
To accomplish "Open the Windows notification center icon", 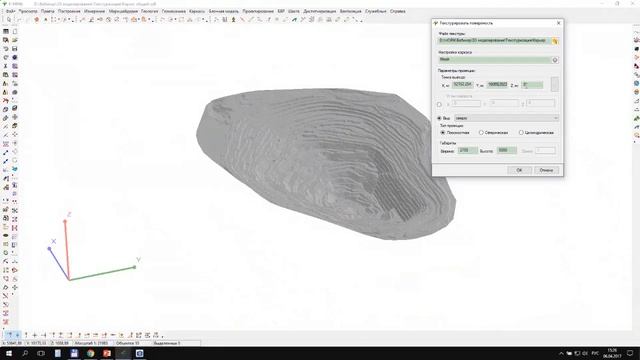I will point(631,353).
